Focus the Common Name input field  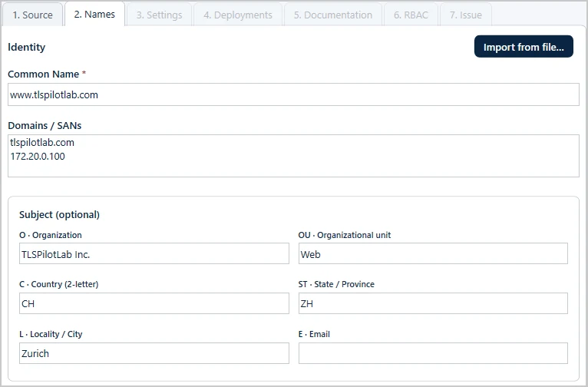pos(293,94)
